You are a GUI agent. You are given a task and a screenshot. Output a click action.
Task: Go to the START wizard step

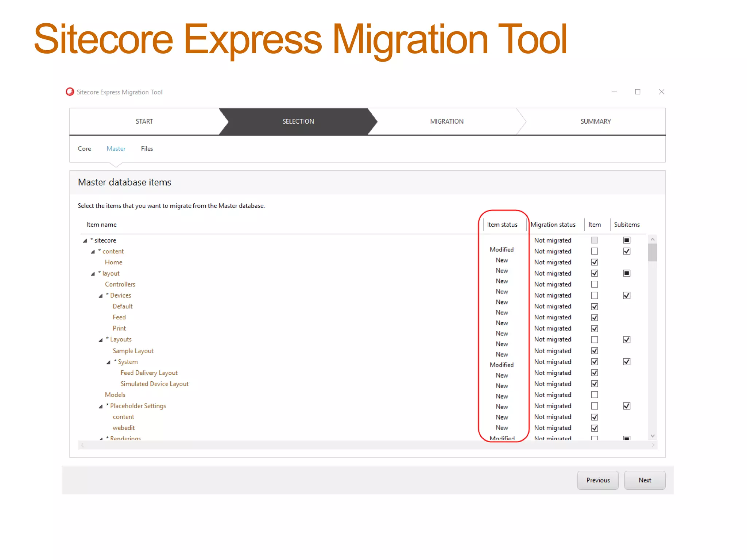pyautogui.click(x=144, y=121)
